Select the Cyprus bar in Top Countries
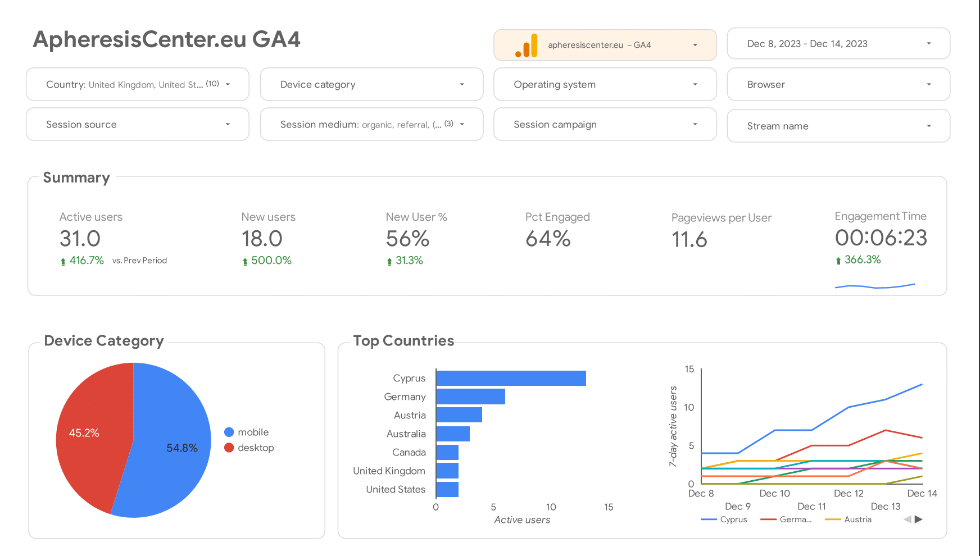The height and width of the screenshot is (556, 980). tap(511, 378)
